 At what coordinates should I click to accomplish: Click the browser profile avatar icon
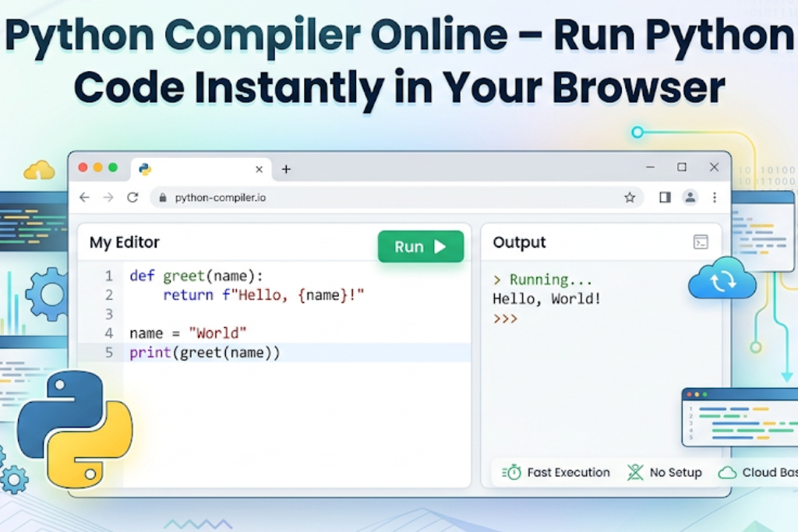click(x=690, y=198)
